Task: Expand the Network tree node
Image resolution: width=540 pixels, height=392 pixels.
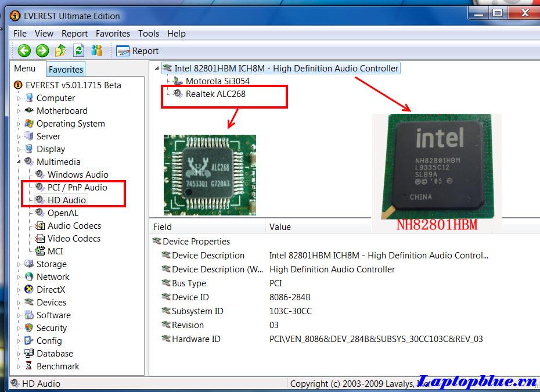Action: pos(19,277)
